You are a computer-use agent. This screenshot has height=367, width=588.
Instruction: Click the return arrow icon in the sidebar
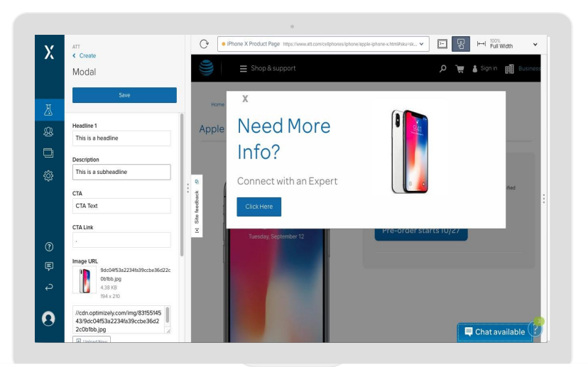48,287
